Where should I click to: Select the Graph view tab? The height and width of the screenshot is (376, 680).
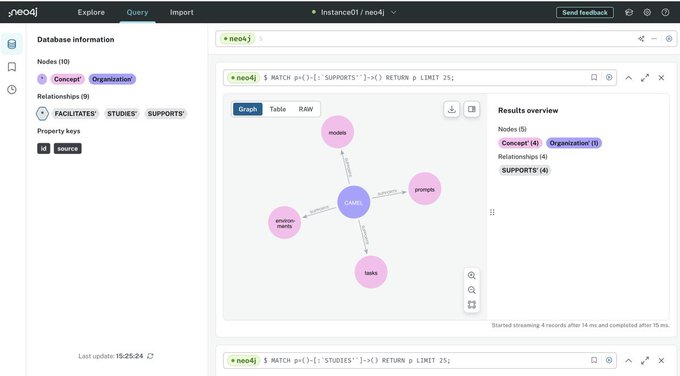coord(248,109)
